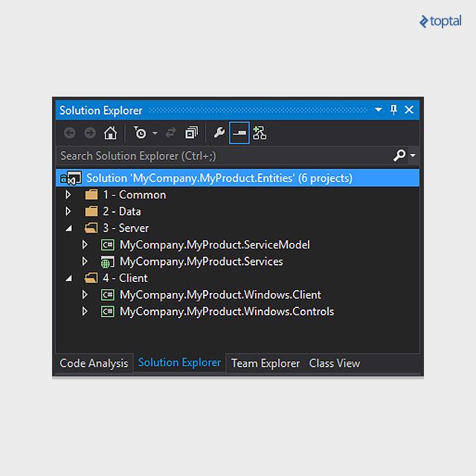This screenshot has height=476, width=476.
Task: Click the Forward navigation arrow
Action: tap(90, 133)
